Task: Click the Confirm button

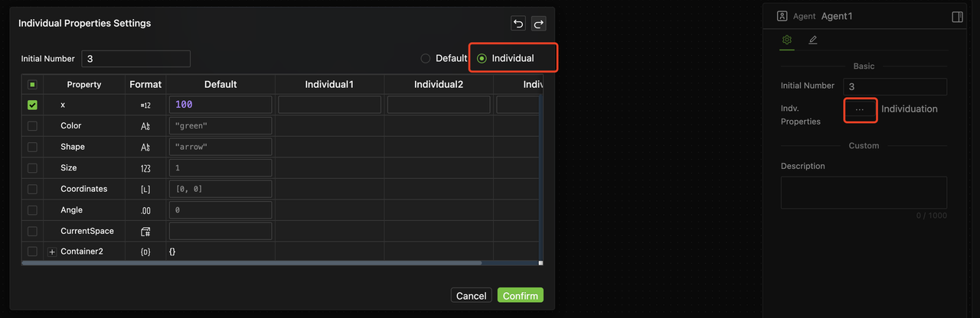Action: (521, 296)
